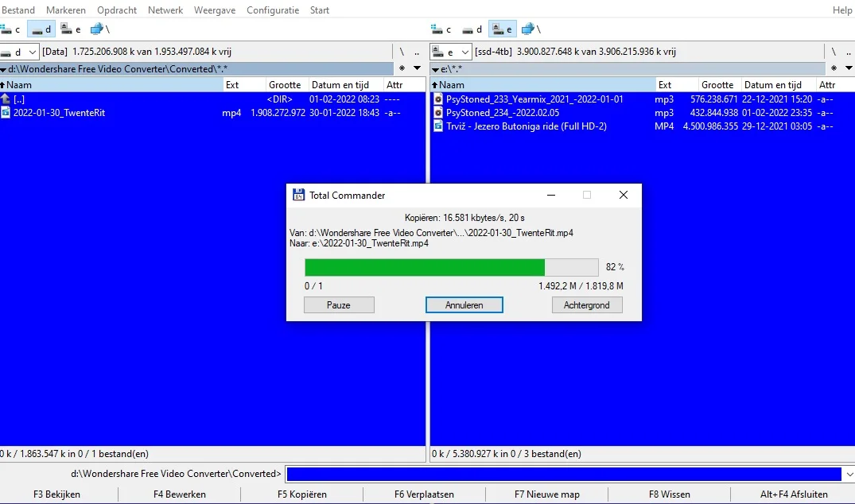Open Weergave menu
This screenshot has height=504, width=855.
(x=215, y=10)
